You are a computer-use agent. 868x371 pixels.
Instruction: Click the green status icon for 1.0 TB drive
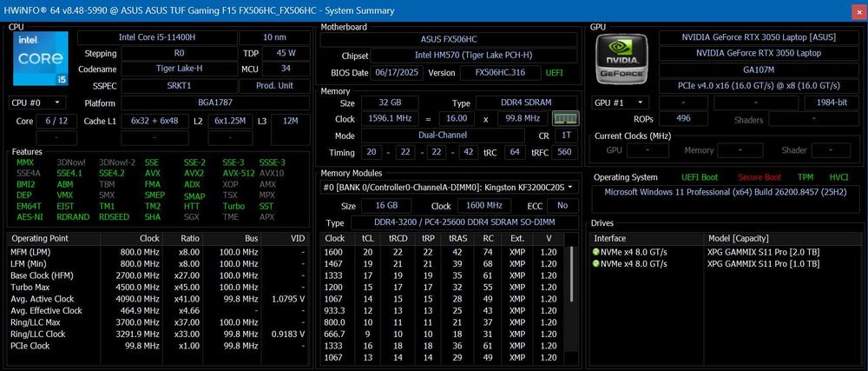(x=596, y=263)
